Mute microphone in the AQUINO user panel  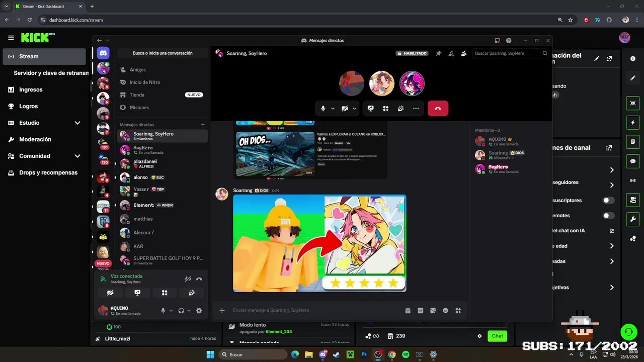(x=163, y=311)
